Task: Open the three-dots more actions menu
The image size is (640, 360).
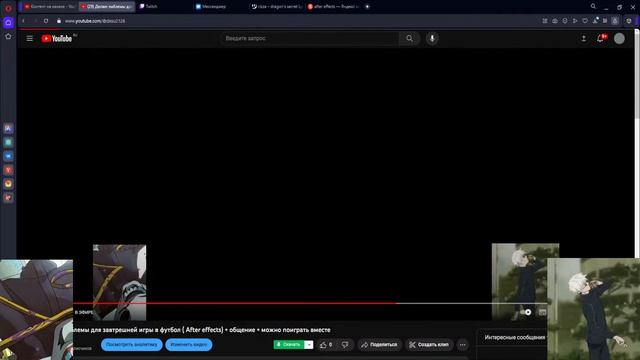Action: tap(462, 345)
